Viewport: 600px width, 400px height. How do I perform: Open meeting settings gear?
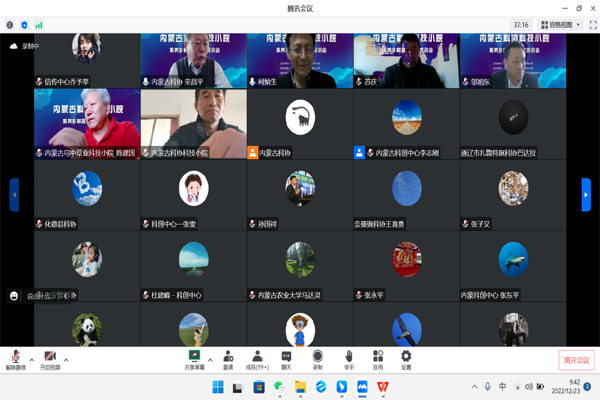pos(406,358)
